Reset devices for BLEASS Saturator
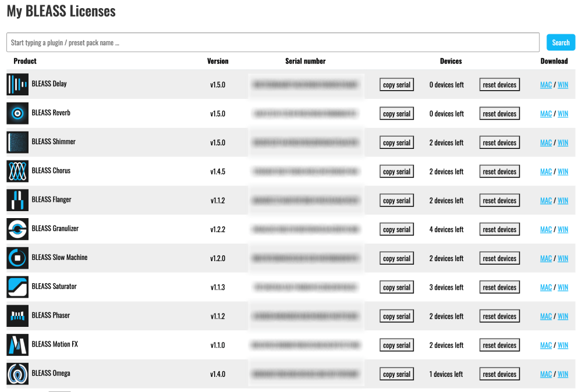The image size is (582, 392). (x=499, y=287)
